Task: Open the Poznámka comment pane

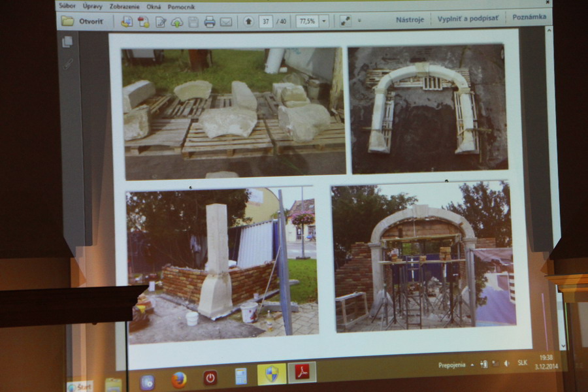Action: pyautogui.click(x=529, y=17)
